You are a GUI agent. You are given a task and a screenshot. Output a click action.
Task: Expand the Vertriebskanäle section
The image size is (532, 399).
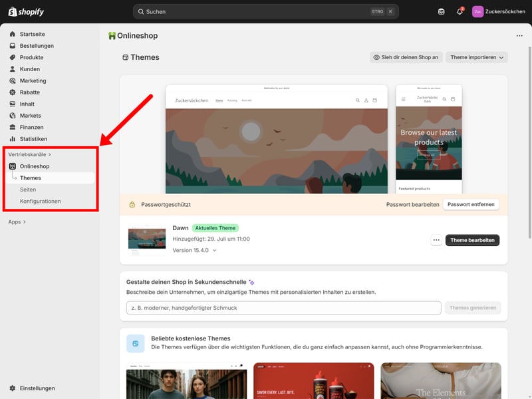coord(29,154)
